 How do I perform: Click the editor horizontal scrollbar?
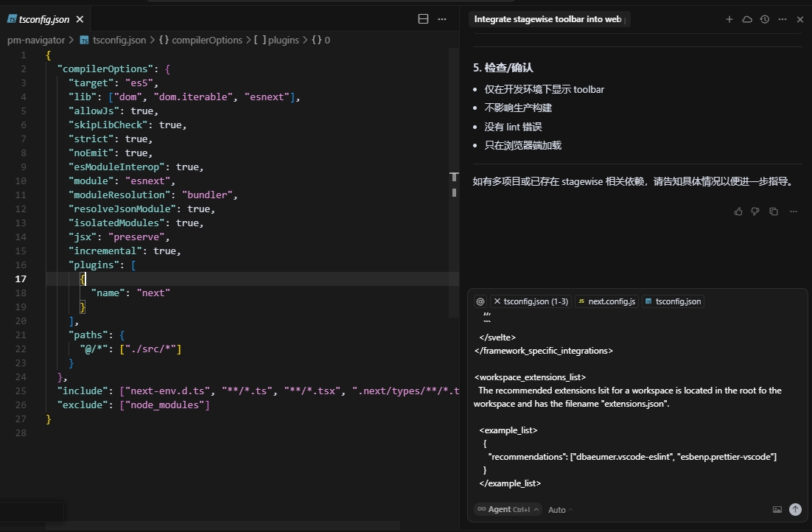pos(223,526)
